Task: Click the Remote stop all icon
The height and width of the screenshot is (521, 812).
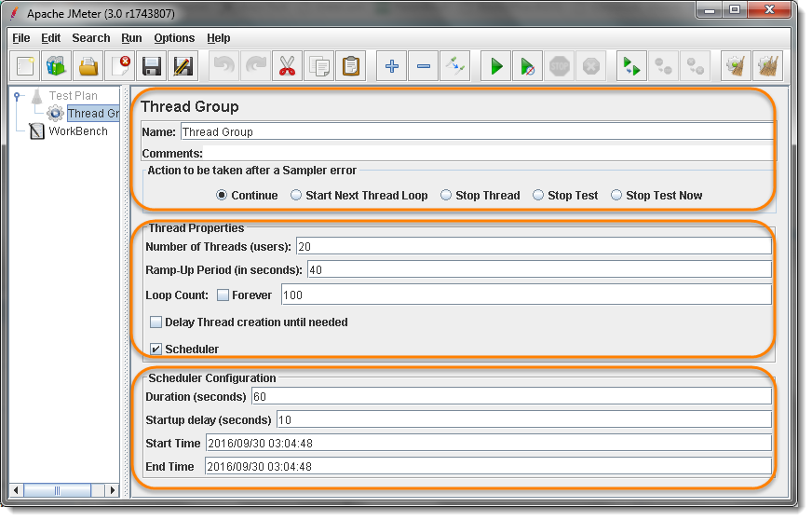Action: pos(663,66)
